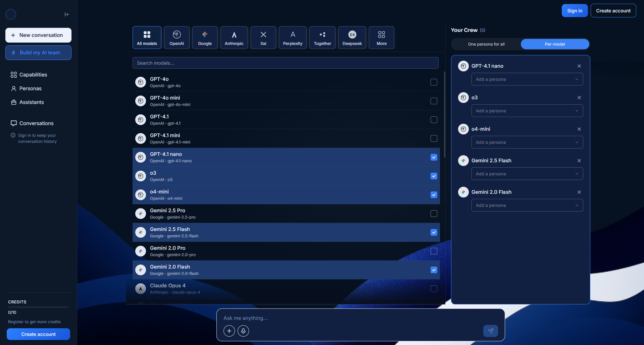Check the GPT-4.1 mini checkbox
This screenshot has width=644, height=345.
click(x=434, y=138)
